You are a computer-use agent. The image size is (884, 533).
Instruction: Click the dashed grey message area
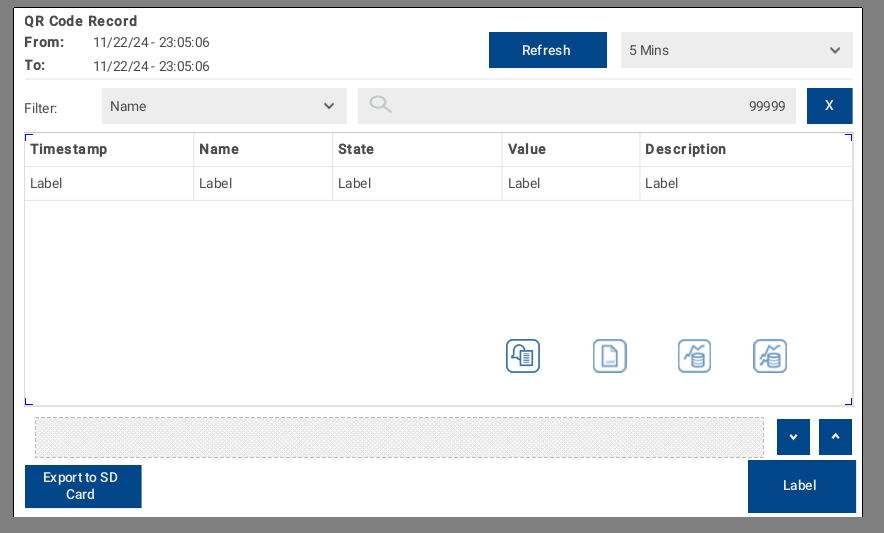(399, 437)
